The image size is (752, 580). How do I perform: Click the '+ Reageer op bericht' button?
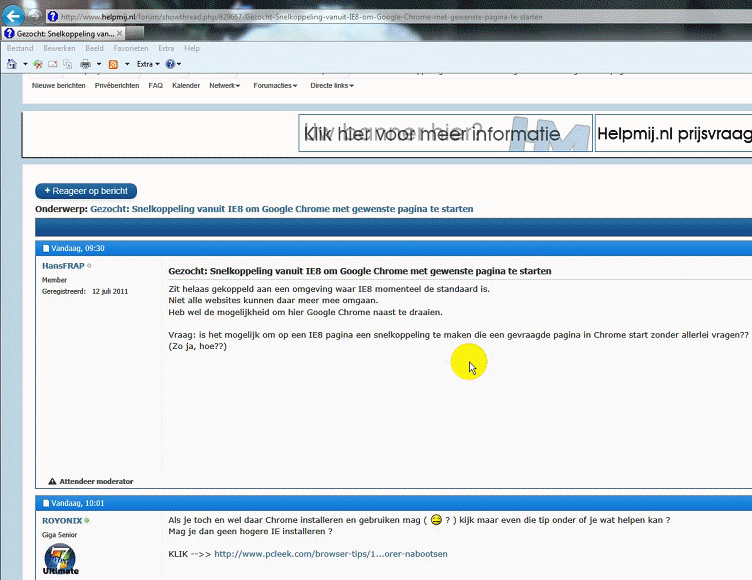(86, 191)
